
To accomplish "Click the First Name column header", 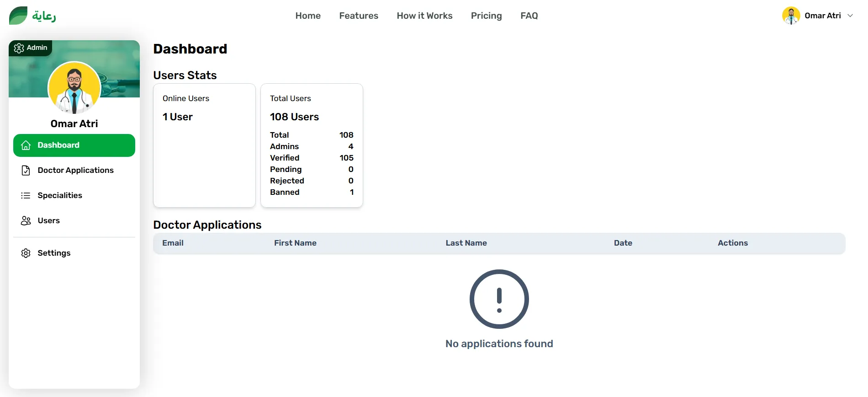I will click(295, 243).
